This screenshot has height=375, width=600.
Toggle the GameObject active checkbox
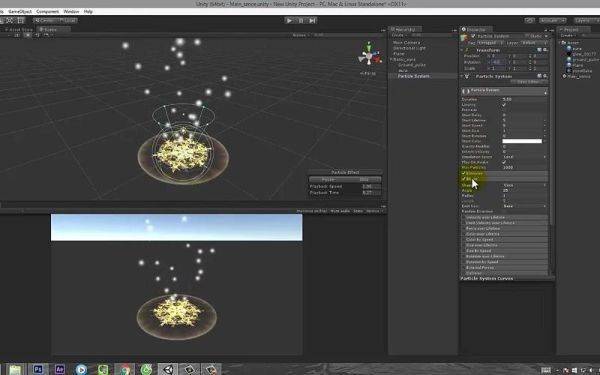tap(473, 36)
